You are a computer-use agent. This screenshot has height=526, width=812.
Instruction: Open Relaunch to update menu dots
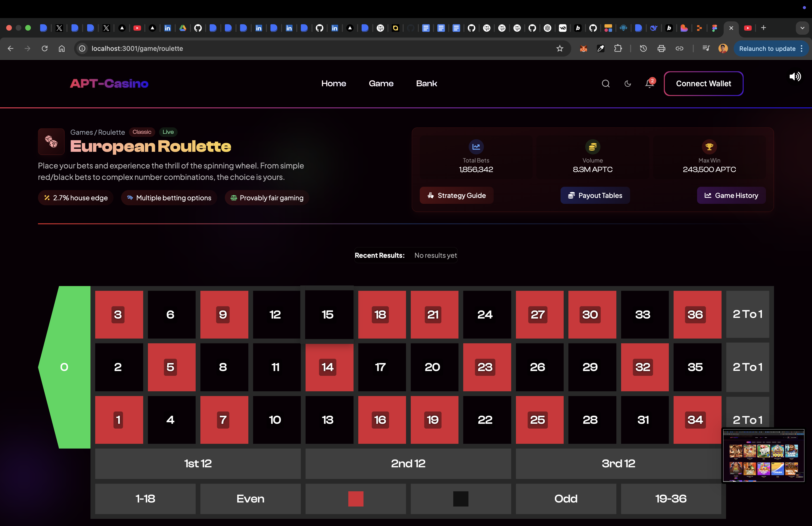tap(801, 48)
